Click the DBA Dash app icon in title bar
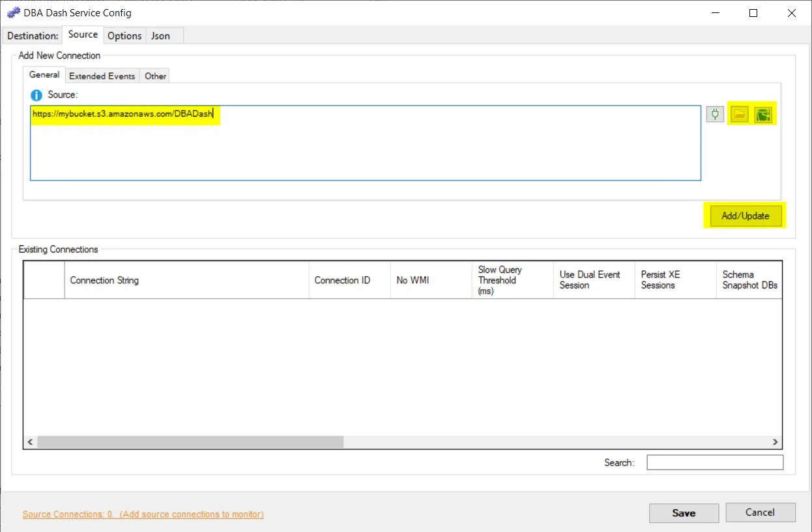The image size is (812, 532). (13, 12)
